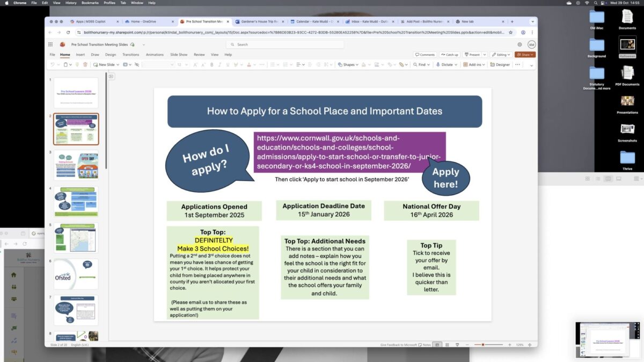Open the app launcher waffle icon
Screen dimensions: 644x362
50,45
